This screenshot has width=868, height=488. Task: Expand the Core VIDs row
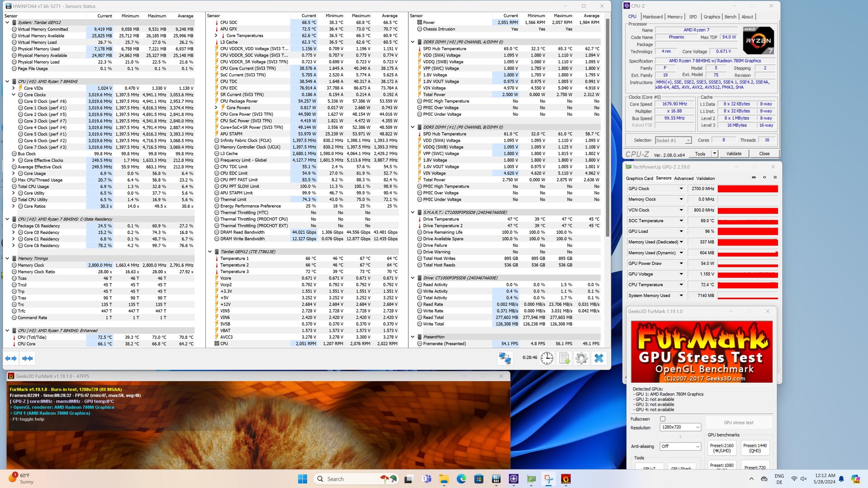pos(14,88)
